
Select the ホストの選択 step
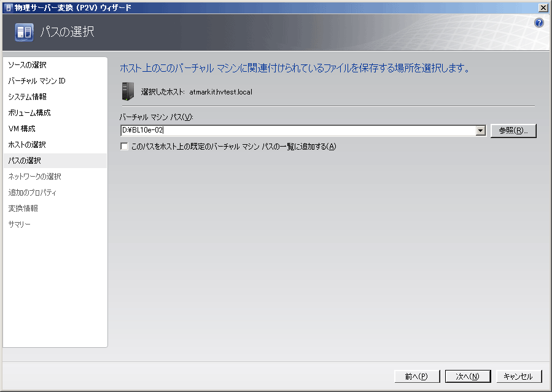pos(27,145)
